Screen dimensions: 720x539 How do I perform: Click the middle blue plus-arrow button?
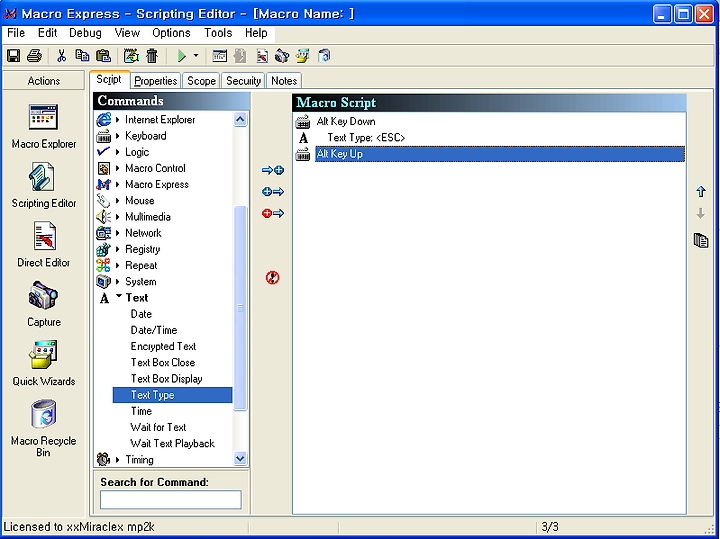click(x=273, y=192)
